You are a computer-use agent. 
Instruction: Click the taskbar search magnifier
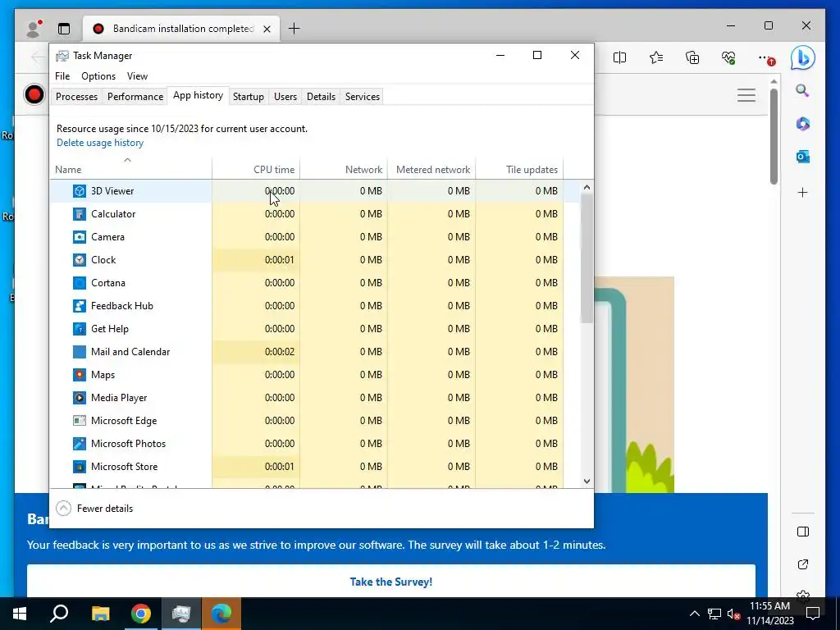click(59, 614)
